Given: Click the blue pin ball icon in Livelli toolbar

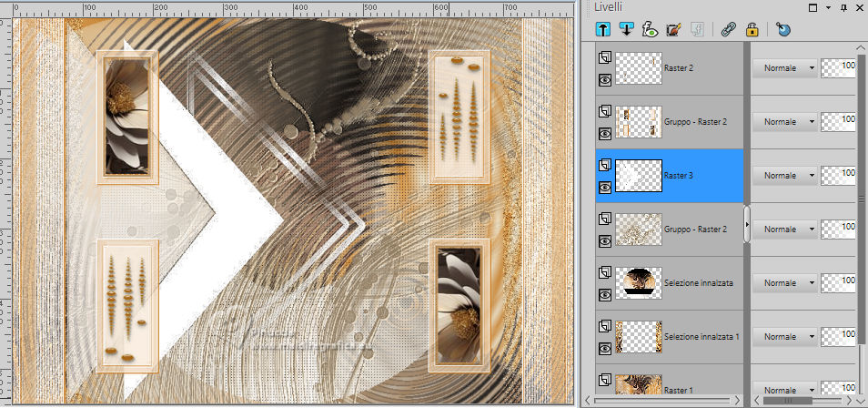Looking at the screenshot, I should (x=782, y=29).
